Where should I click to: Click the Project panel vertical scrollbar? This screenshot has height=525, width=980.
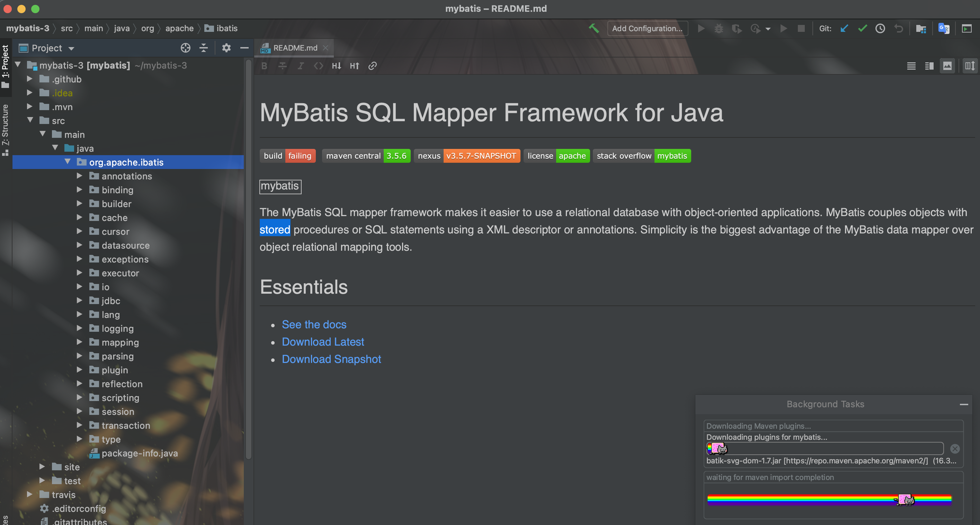[248, 259]
